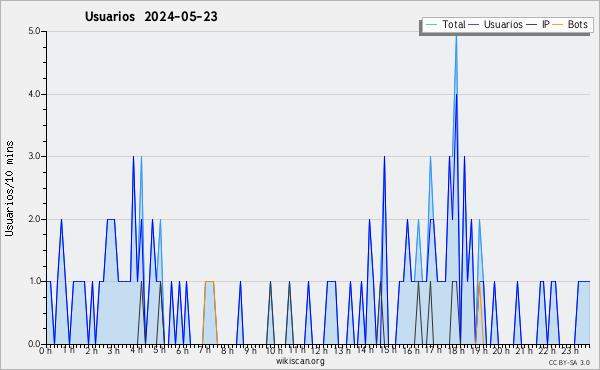
Task: Click the 5.0 y-axis value
Action: point(34,31)
